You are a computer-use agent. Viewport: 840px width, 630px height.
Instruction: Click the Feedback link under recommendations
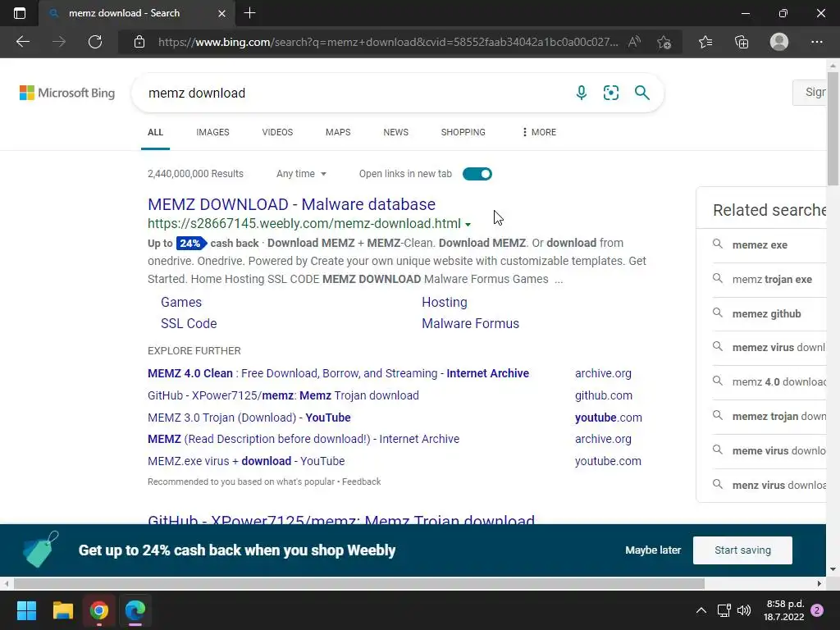coord(362,482)
